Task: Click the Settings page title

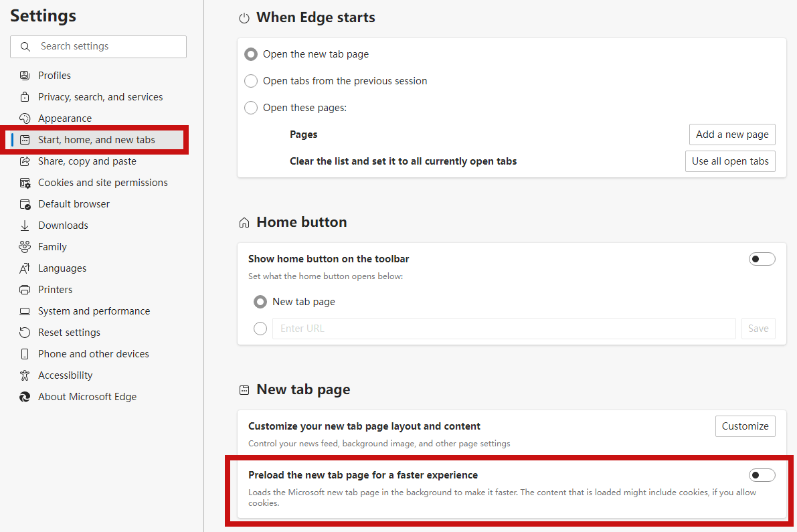Action: tap(43, 16)
